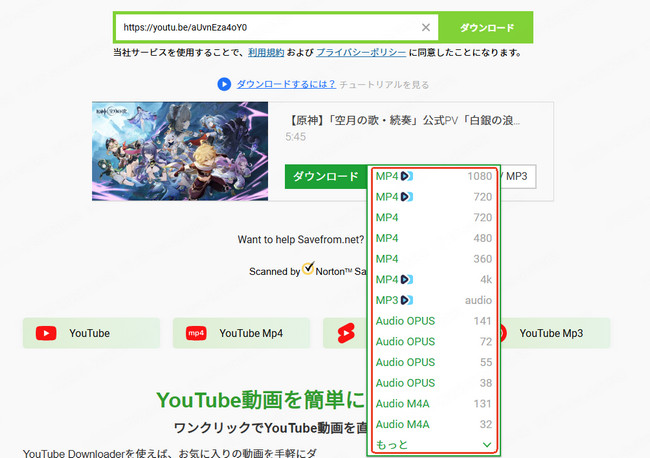Select the MP4 720 option with player icon
The height and width of the screenshot is (458, 650).
[x=434, y=197]
